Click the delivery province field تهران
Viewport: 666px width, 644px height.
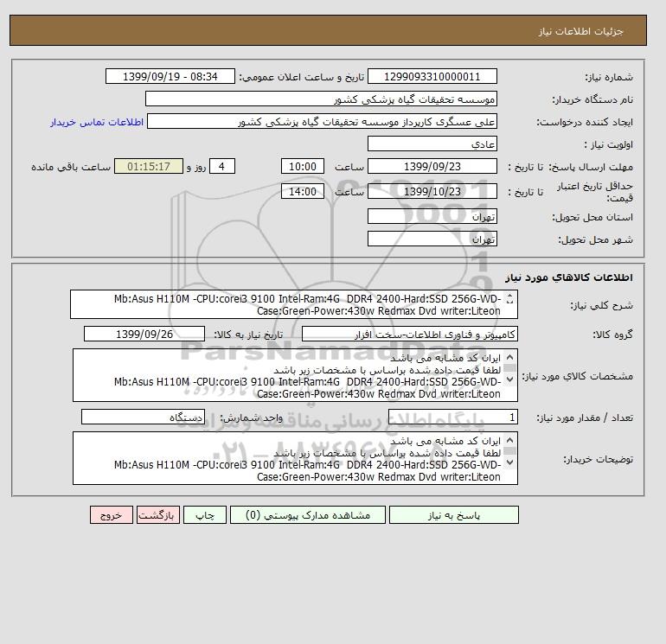click(x=432, y=216)
